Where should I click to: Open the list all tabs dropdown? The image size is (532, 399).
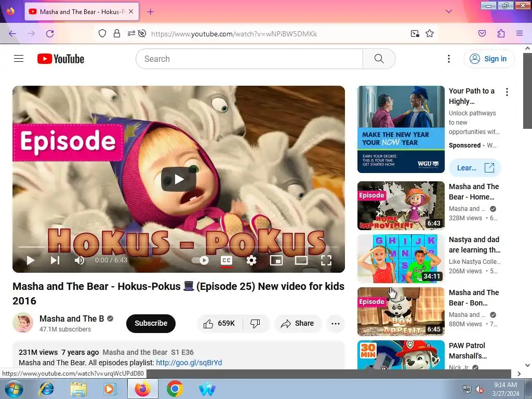[448, 11]
